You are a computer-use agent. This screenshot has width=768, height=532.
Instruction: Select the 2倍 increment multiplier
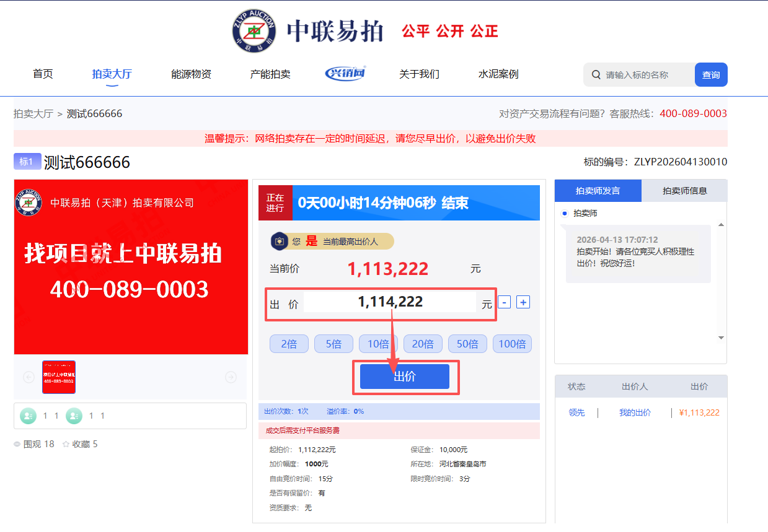point(289,344)
